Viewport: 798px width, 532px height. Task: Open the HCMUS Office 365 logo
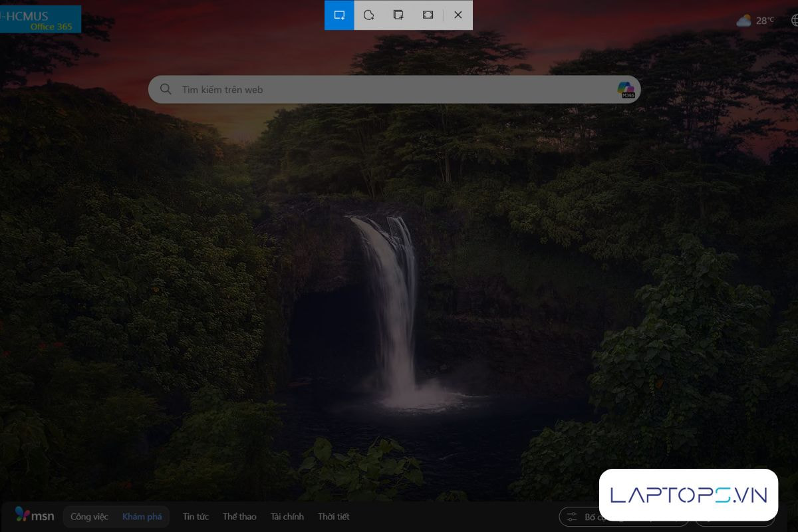pyautogui.click(x=40, y=20)
